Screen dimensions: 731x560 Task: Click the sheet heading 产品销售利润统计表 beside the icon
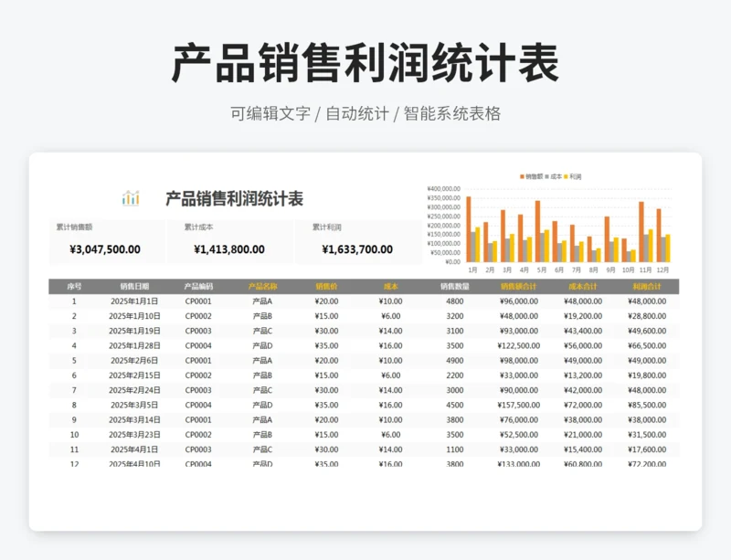234,198
